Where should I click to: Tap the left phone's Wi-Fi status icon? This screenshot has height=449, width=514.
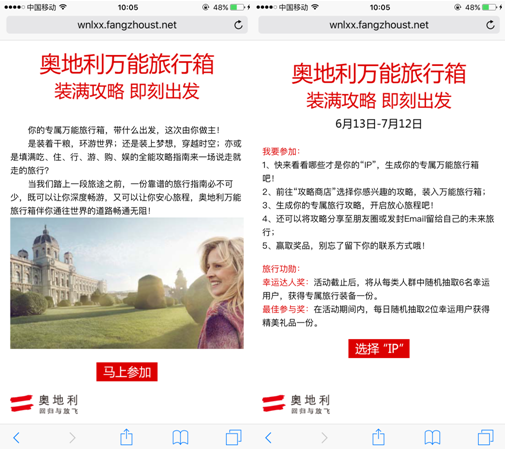point(63,7)
